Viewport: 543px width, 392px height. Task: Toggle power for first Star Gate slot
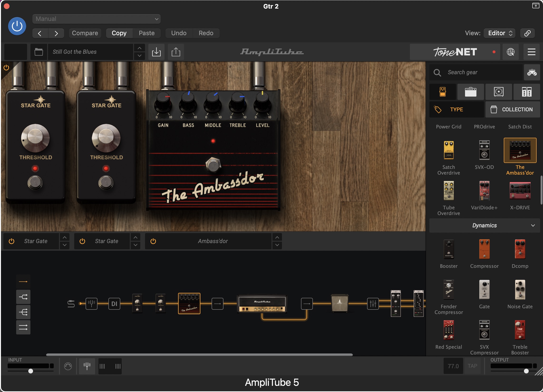(11, 241)
